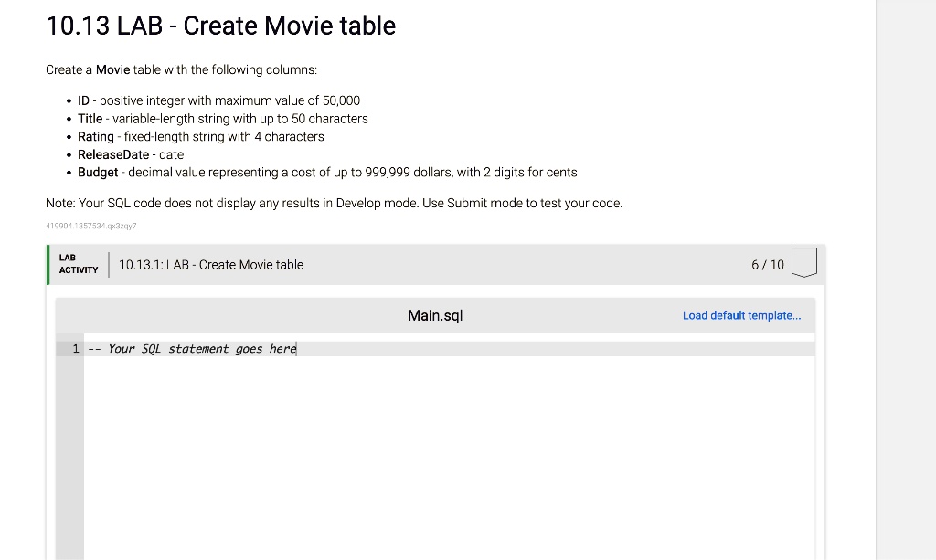
Task: Click the ReleaseDate bullet point
Action: 131,154
